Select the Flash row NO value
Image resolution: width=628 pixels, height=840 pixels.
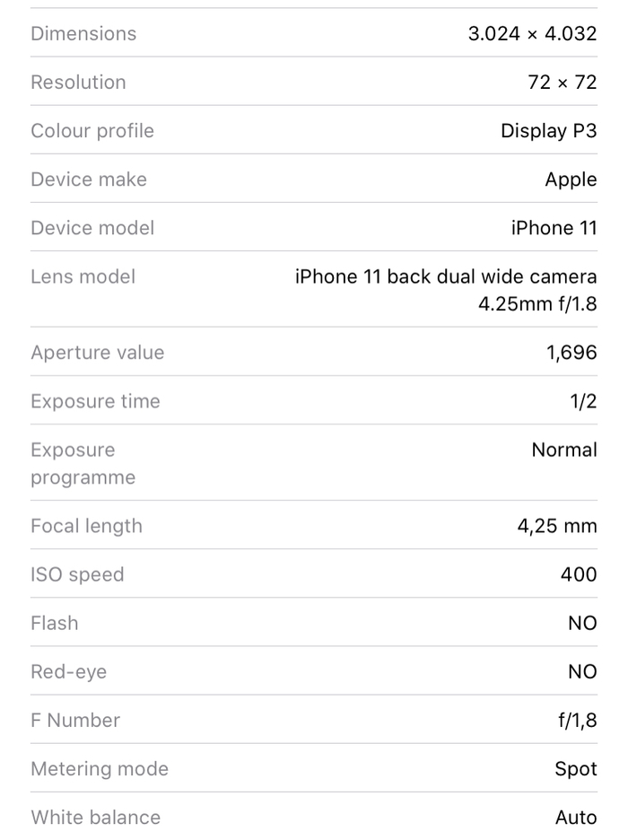(582, 623)
